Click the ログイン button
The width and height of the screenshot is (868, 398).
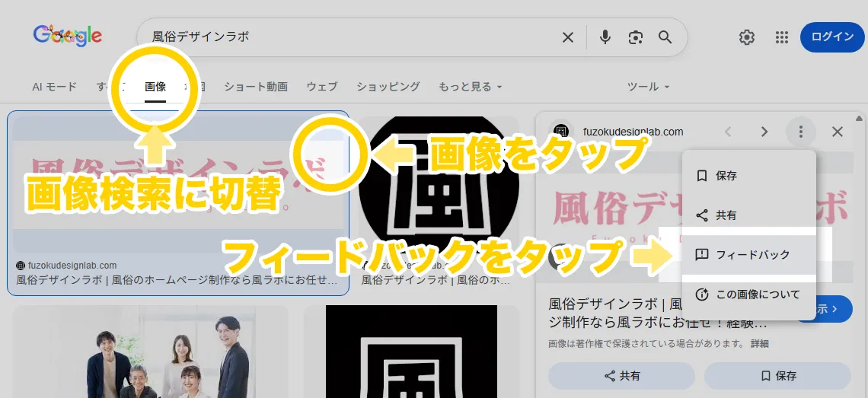click(x=832, y=37)
